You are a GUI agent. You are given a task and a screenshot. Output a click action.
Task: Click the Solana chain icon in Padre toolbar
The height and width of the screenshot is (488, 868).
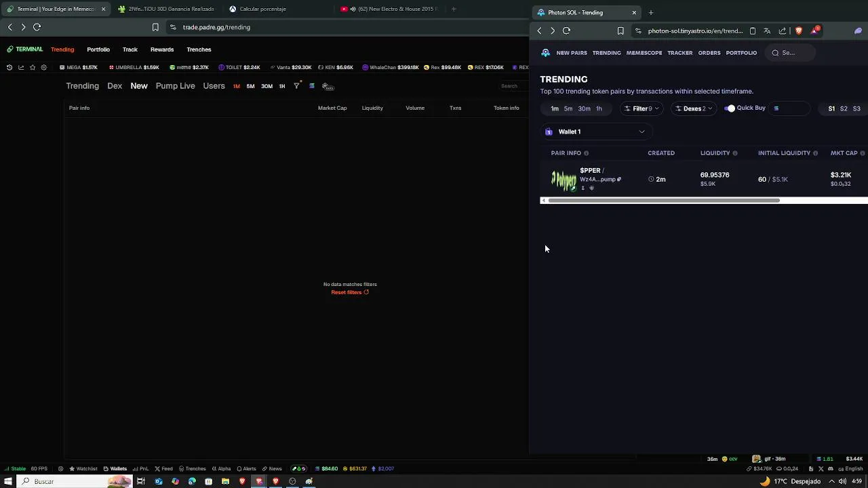(x=312, y=86)
